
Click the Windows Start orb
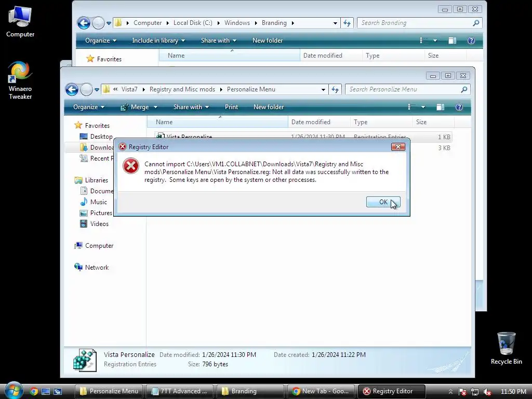click(x=14, y=391)
